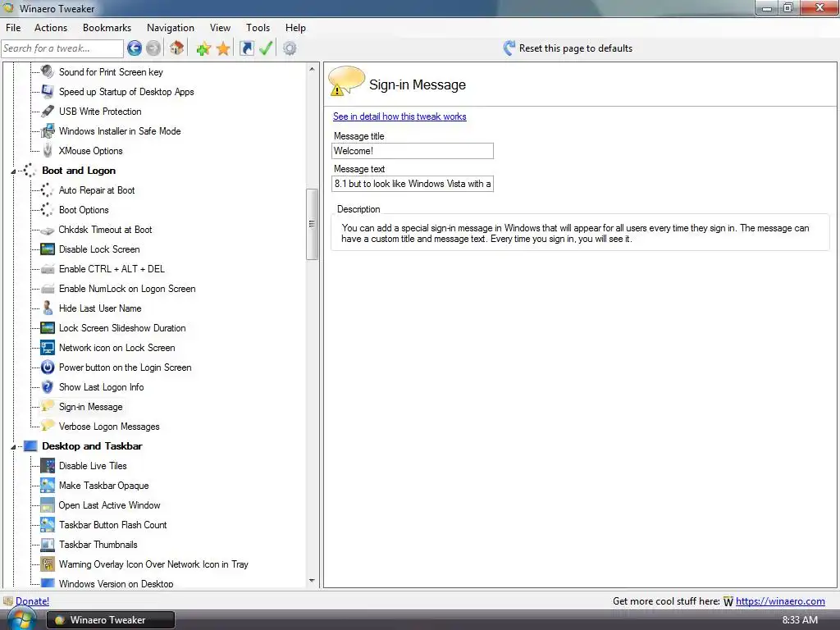Viewport: 840px width, 630px height.
Task: Click the Search for a tweak field
Action: pos(62,48)
